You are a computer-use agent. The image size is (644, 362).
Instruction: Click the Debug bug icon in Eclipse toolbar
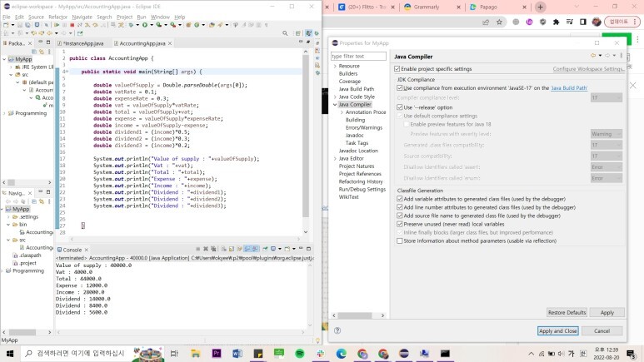point(131,25)
